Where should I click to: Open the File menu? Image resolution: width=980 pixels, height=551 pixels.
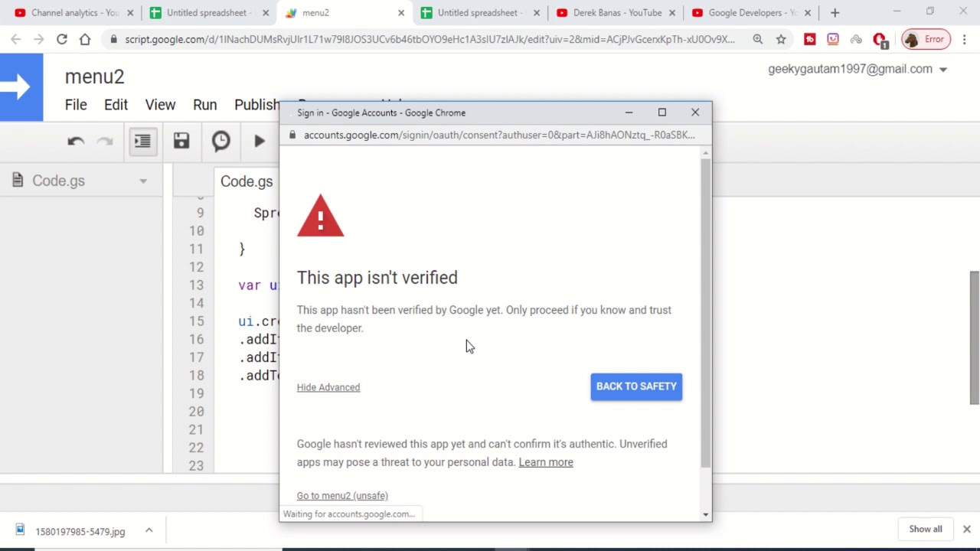76,105
